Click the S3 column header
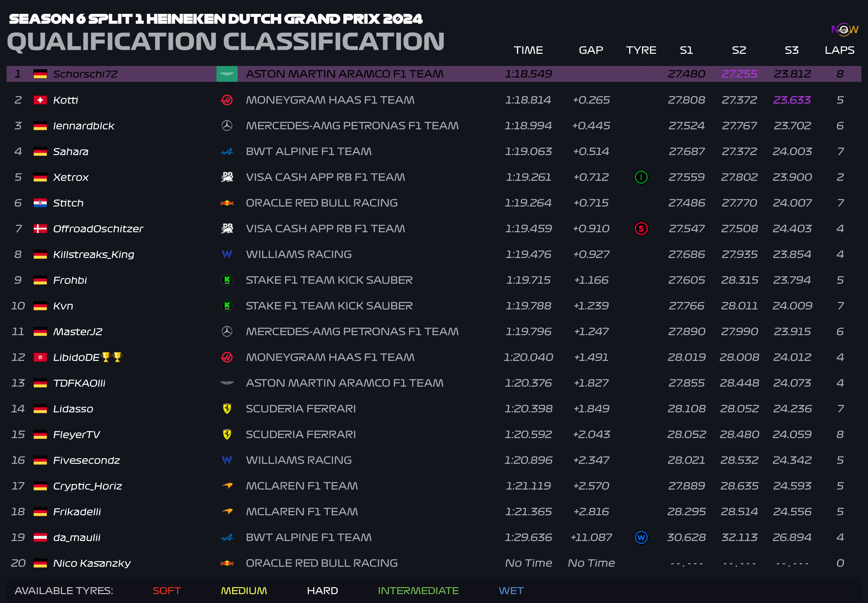 point(792,50)
